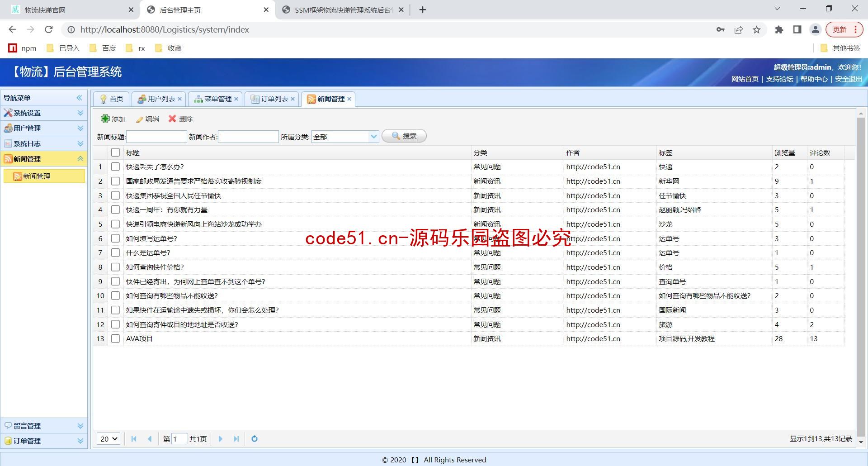Image resolution: width=868 pixels, height=466 pixels.
Task: Toggle the select-all header checkbox
Action: pos(115,152)
